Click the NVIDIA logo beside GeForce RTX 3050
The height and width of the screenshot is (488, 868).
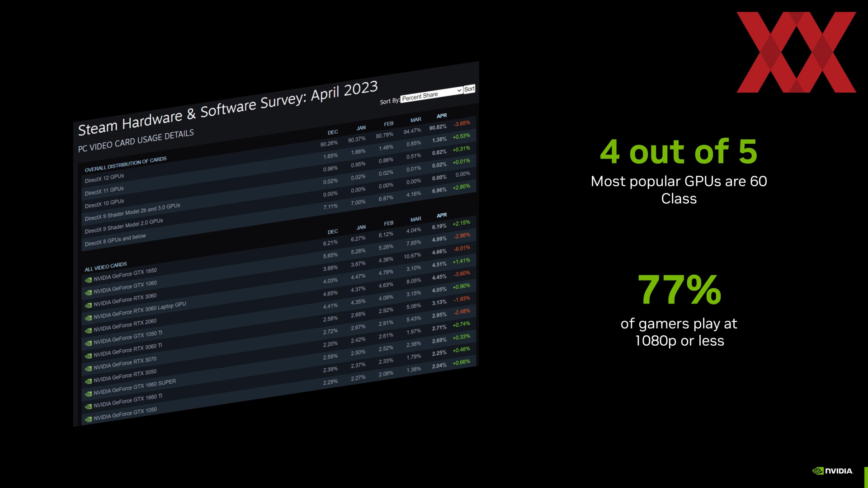pyautogui.click(x=88, y=381)
